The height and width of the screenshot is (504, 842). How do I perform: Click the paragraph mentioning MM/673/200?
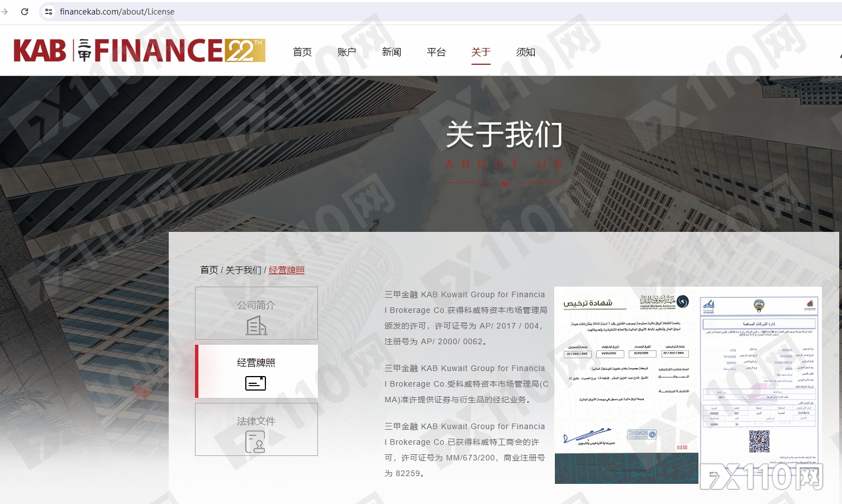[x=465, y=450]
